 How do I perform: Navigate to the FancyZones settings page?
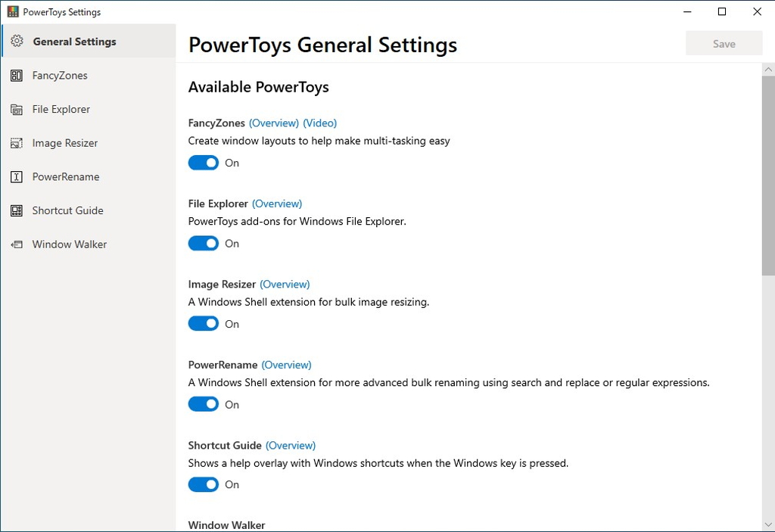[x=59, y=75]
